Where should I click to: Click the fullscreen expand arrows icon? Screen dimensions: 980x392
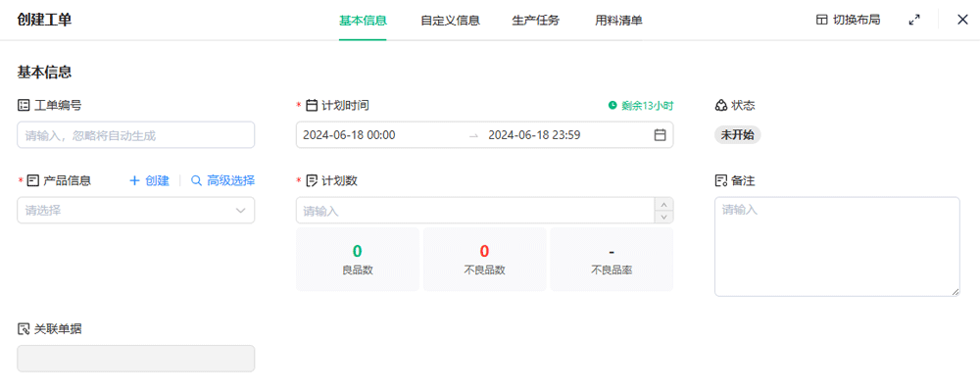point(914,20)
